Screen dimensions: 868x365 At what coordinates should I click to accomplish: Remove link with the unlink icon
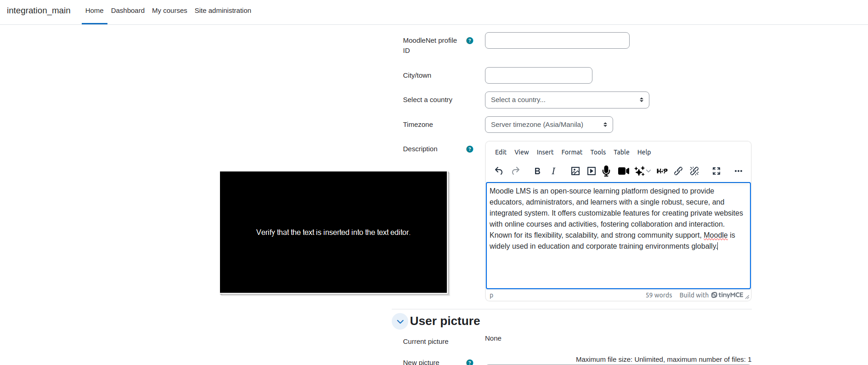tap(694, 171)
